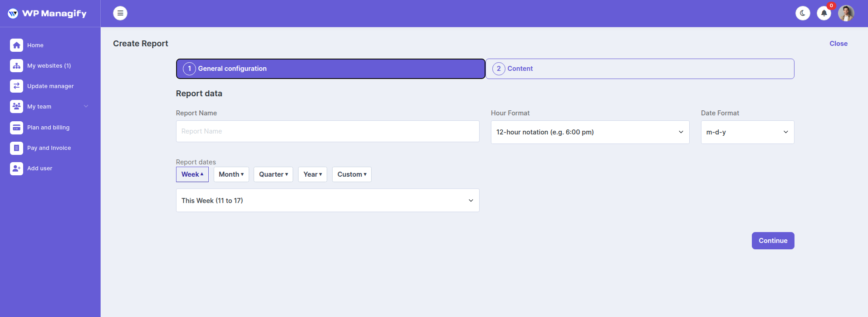Viewport: 868px width, 317px height.
Task: Click the Add user icon
Action: (16, 168)
